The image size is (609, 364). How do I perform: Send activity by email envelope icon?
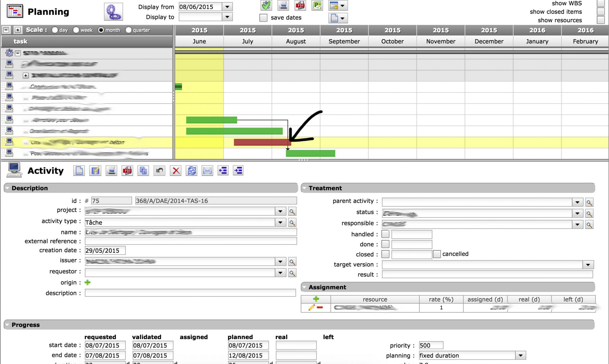(207, 171)
